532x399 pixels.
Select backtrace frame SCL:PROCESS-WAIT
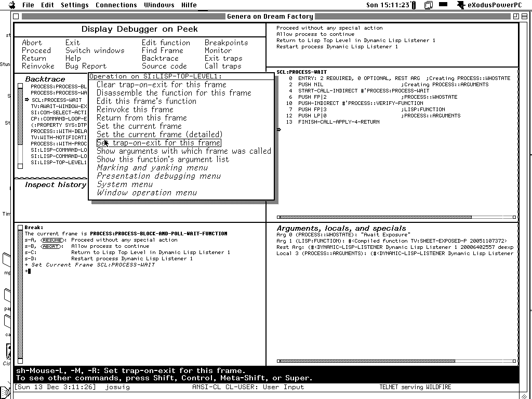pyautogui.click(x=57, y=100)
